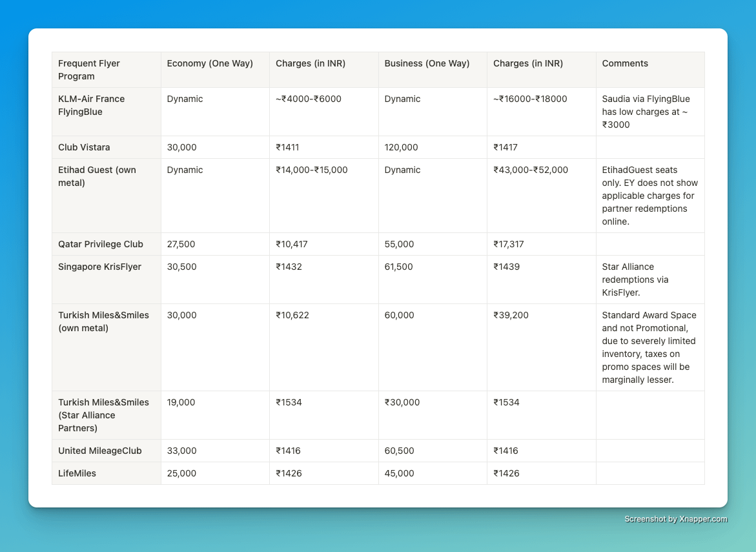The height and width of the screenshot is (552, 756).
Task: Click the "Frequent Flyer Program" column header
Action: (89, 70)
